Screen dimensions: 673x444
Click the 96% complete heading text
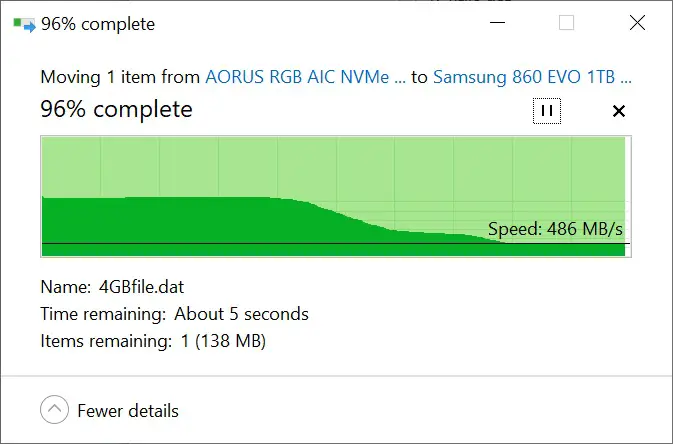tap(116, 109)
